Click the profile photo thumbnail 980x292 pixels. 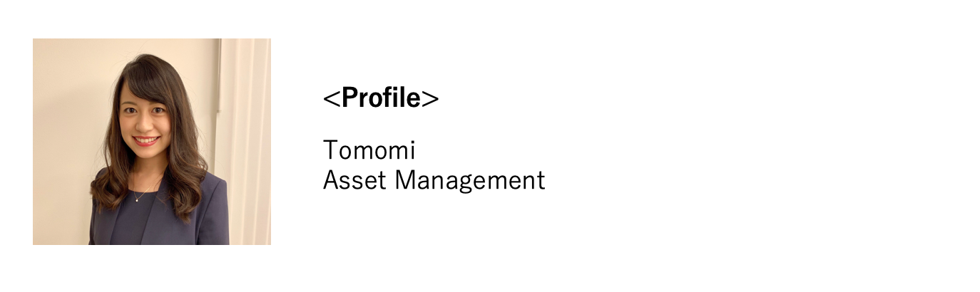click(151, 141)
